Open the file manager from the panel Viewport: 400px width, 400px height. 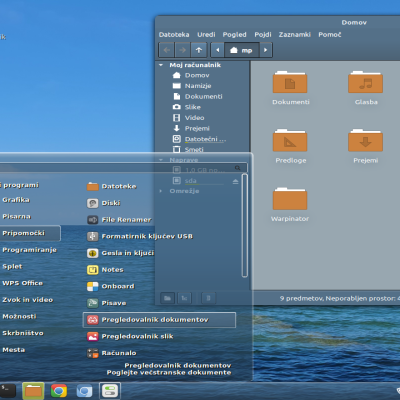(33, 391)
